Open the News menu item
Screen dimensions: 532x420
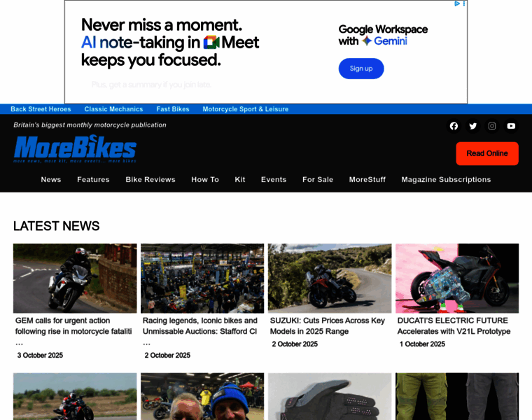tap(51, 179)
